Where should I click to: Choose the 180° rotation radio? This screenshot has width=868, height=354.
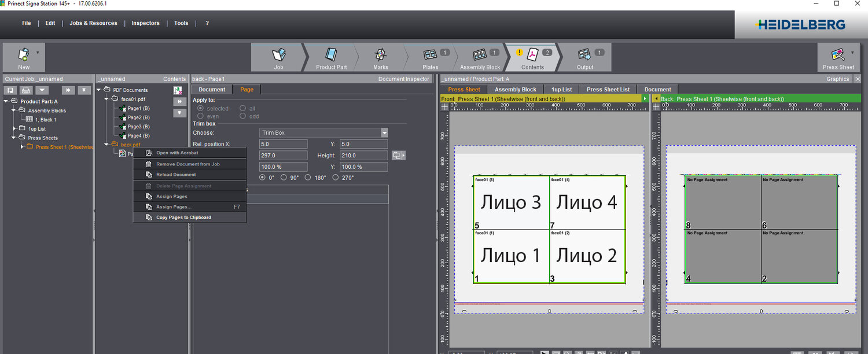coord(307,178)
